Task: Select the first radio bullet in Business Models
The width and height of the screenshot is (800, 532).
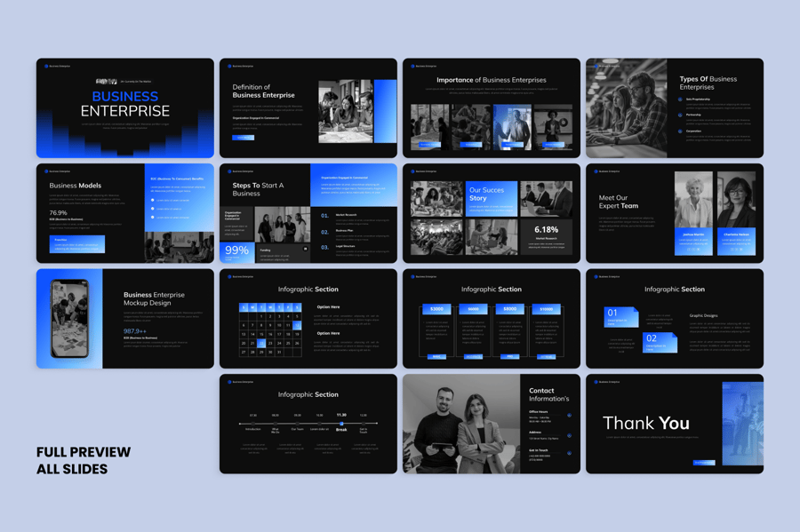Action: [153, 200]
